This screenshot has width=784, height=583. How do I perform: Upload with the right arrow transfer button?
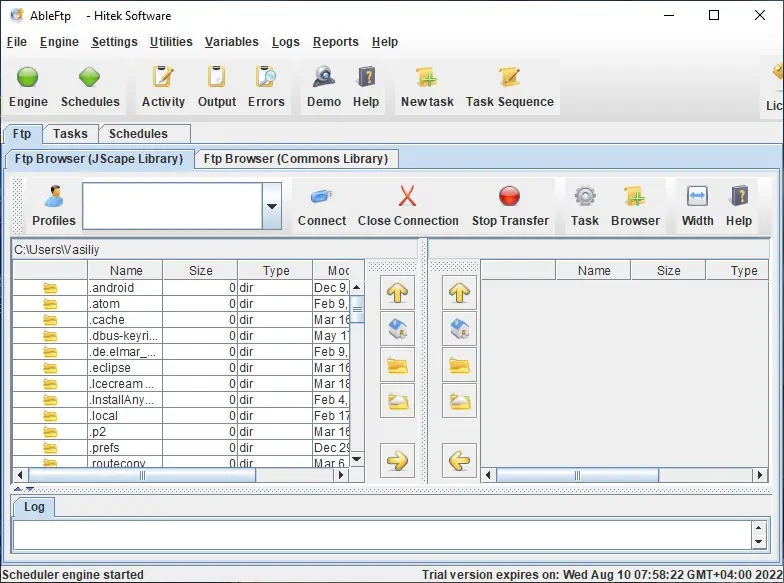pos(398,460)
